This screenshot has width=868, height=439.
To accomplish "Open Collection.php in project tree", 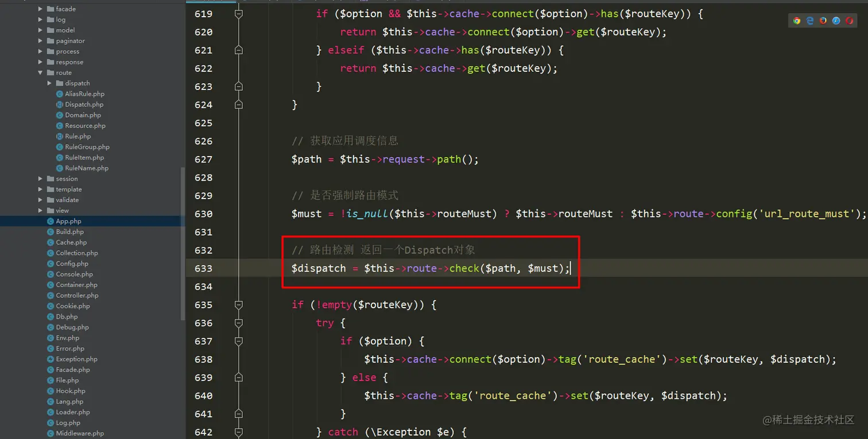I will [x=76, y=253].
